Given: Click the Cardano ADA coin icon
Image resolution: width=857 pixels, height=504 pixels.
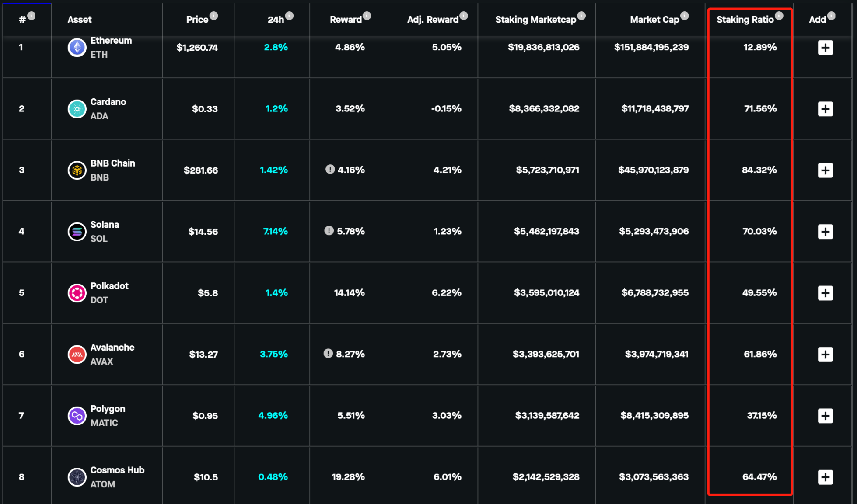Looking at the screenshot, I should (x=77, y=109).
